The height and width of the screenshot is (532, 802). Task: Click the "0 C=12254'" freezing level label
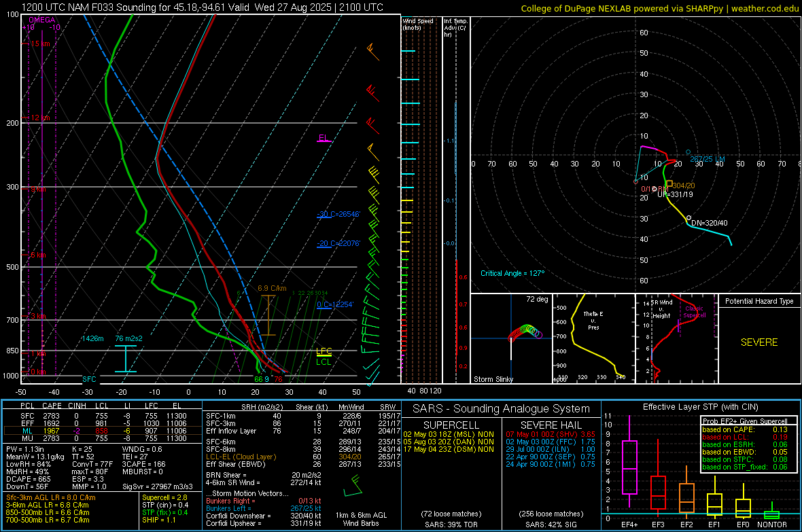335,304
